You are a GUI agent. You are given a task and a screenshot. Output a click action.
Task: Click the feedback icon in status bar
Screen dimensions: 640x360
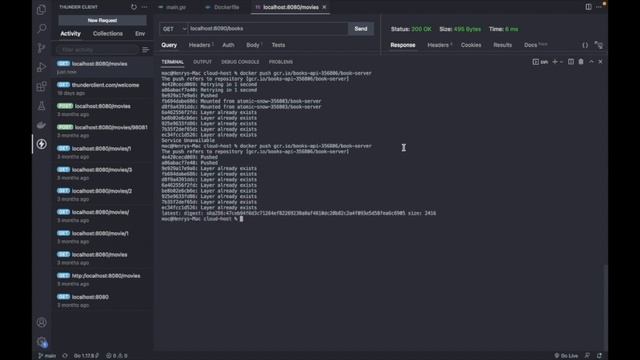(x=587, y=356)
